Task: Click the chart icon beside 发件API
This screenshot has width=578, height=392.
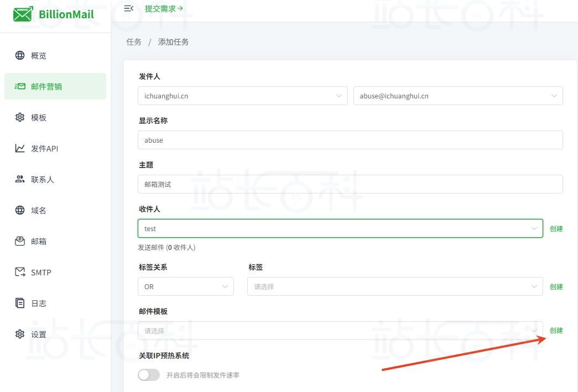Action: [x=20, y=148]
